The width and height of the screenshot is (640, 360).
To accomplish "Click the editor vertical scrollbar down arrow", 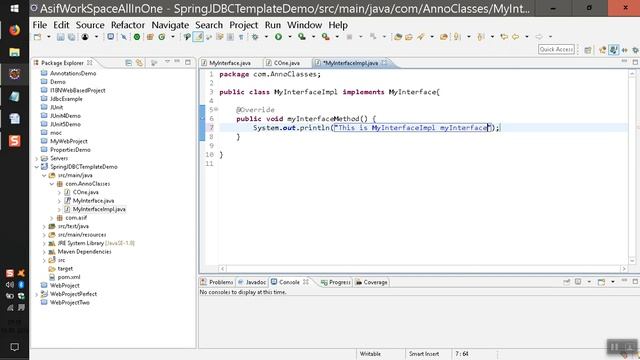I will click(632, 260).
